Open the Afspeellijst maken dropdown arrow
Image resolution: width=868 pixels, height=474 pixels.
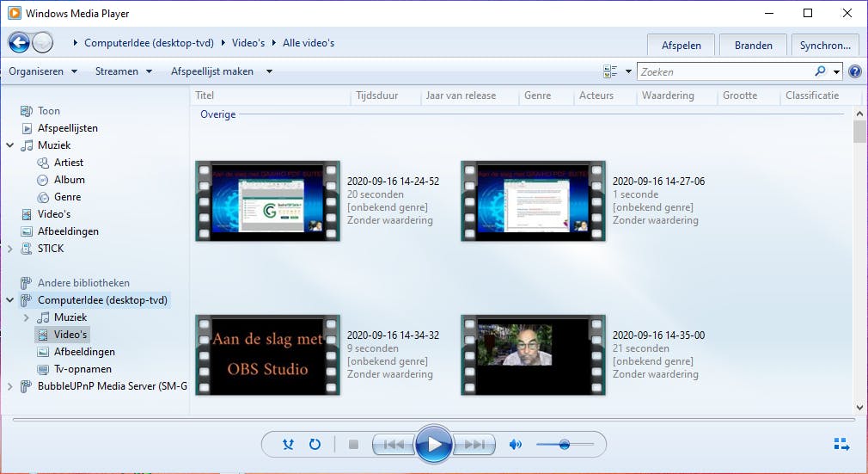(269, 71)
